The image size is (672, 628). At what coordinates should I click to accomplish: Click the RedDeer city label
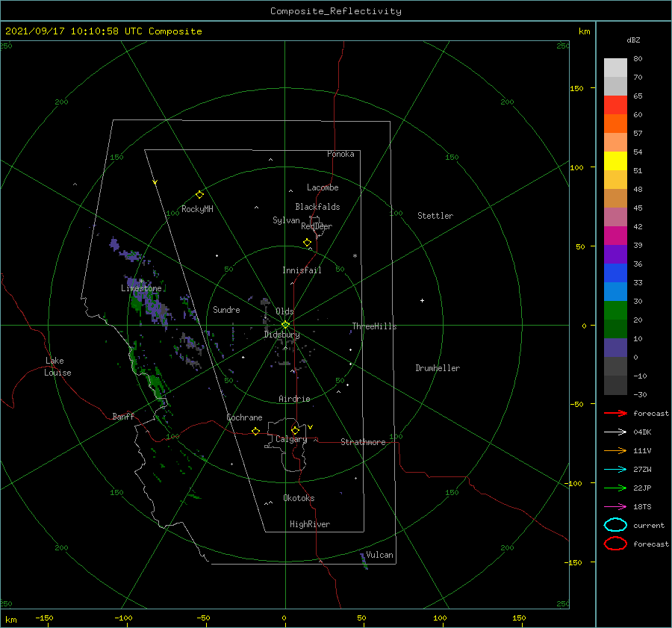(317, 226)
